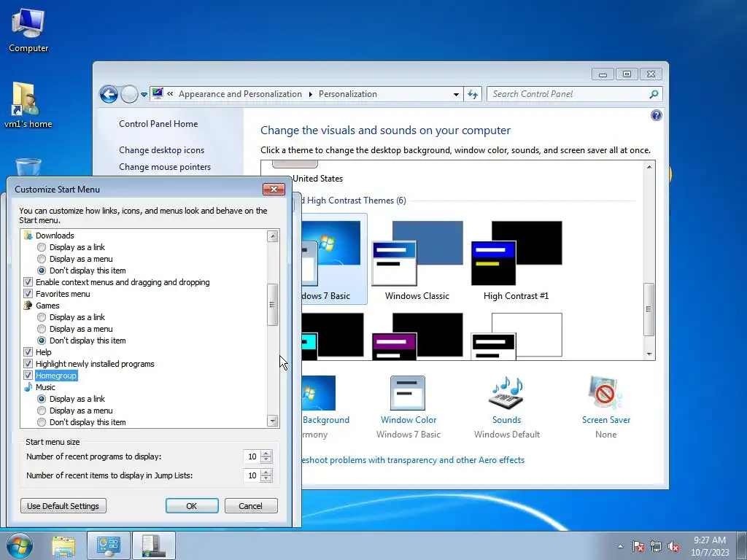Uncheck the Homegroup checkbox
Screen dimensions: 747x560
pos(28,376)
